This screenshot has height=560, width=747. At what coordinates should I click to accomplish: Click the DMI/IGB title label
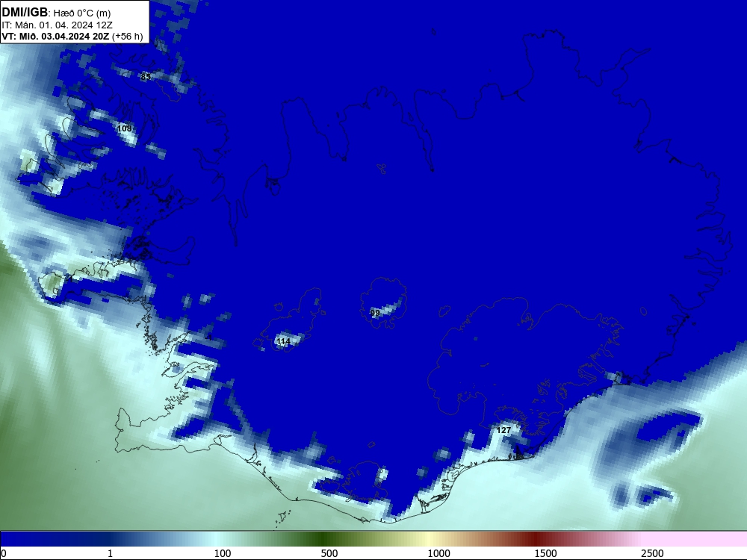pyautogui.click(x=25, y=12)
